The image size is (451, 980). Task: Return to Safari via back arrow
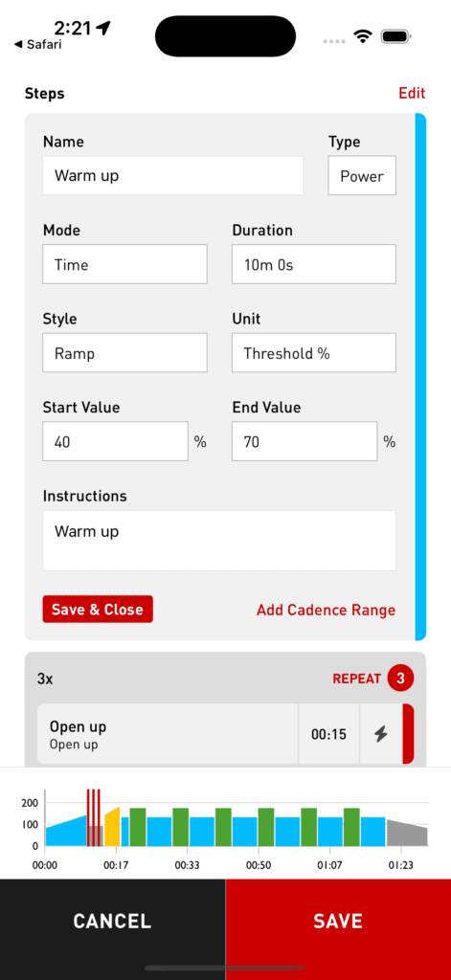click(x=37, y=45)
